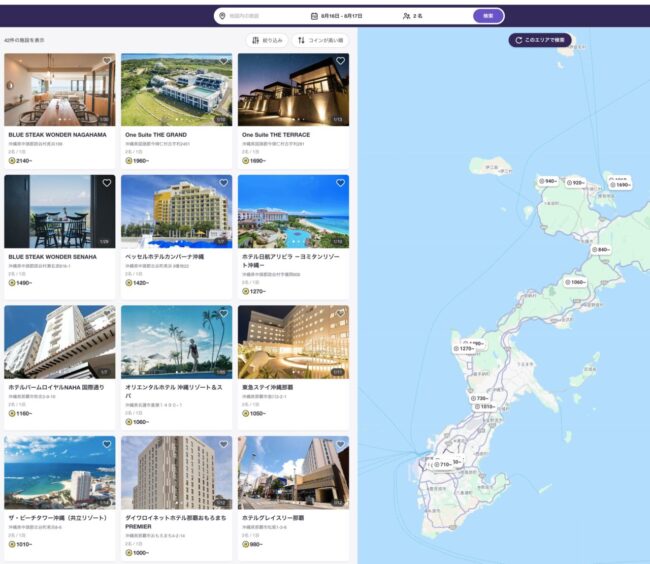The height and width of the screenshot is (564, 650).
Task: Click the guests person icon
Action: tap(406, 16)
